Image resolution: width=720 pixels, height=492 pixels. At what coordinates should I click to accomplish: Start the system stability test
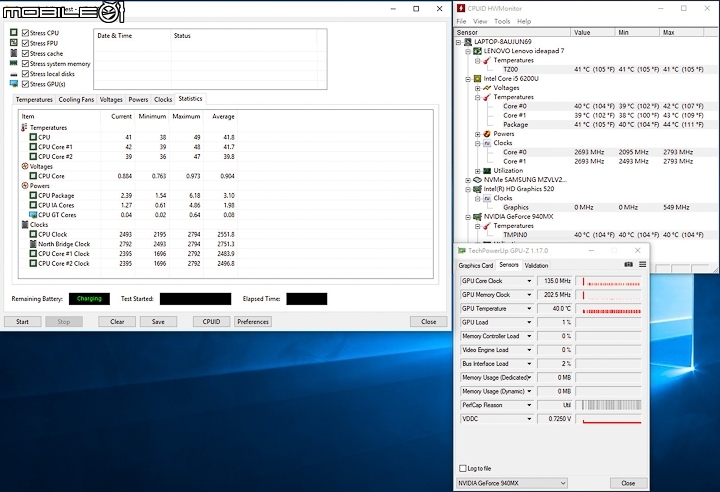coord(22,322)
